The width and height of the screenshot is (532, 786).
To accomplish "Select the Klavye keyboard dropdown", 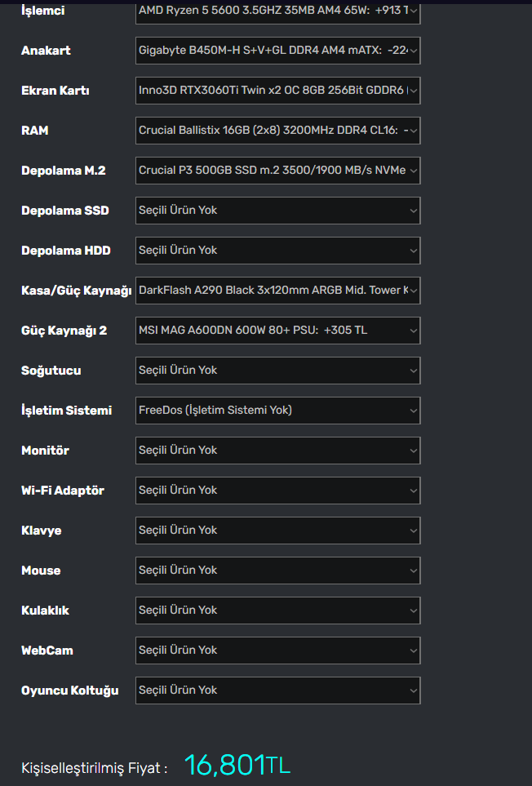I will click(277, 531).
